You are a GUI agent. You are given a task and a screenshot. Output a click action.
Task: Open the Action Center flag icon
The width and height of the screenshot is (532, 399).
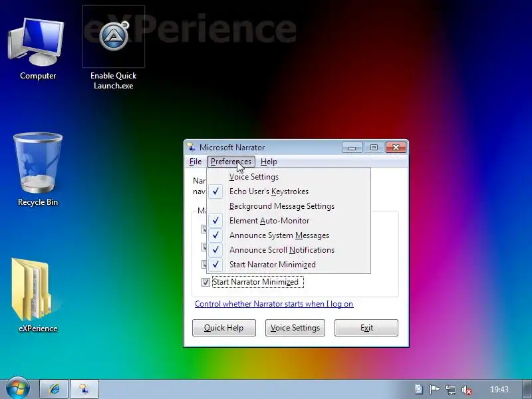pyautogui.click(x=434, y=390)
